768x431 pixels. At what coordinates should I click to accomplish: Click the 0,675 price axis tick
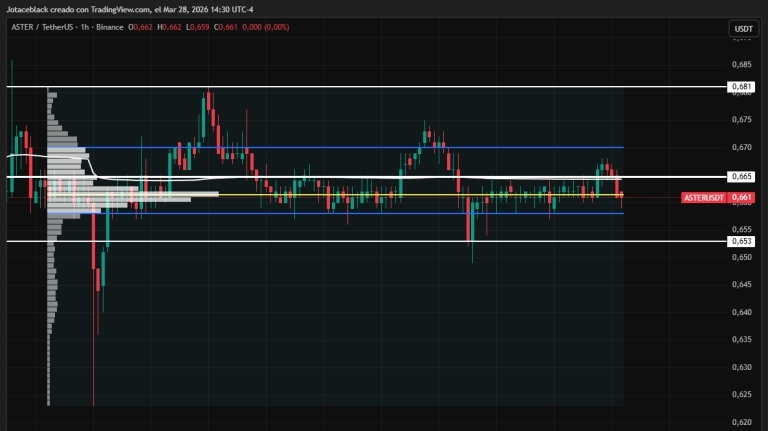742,120
